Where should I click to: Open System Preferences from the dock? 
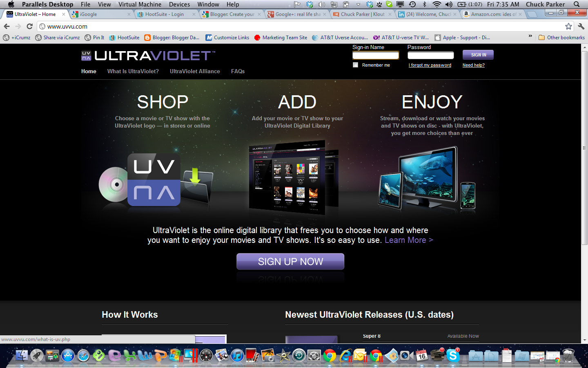[x=314, y=356]
